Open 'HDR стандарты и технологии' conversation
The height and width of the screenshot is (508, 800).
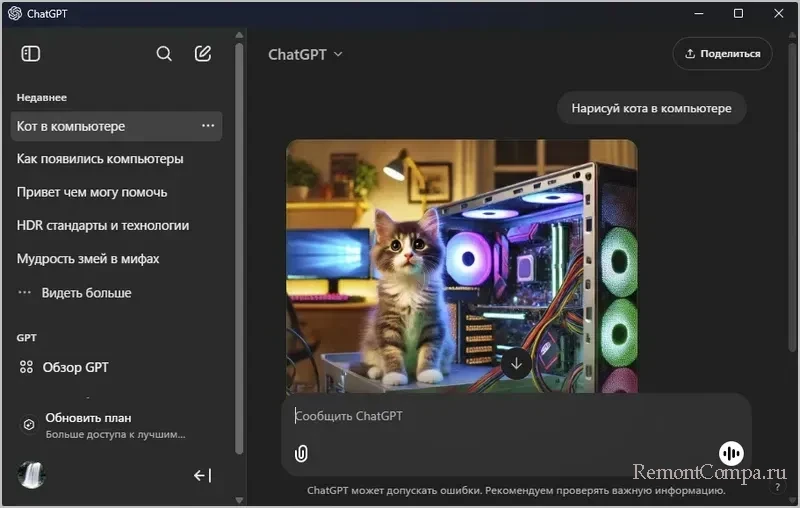[x=103, y=226]
